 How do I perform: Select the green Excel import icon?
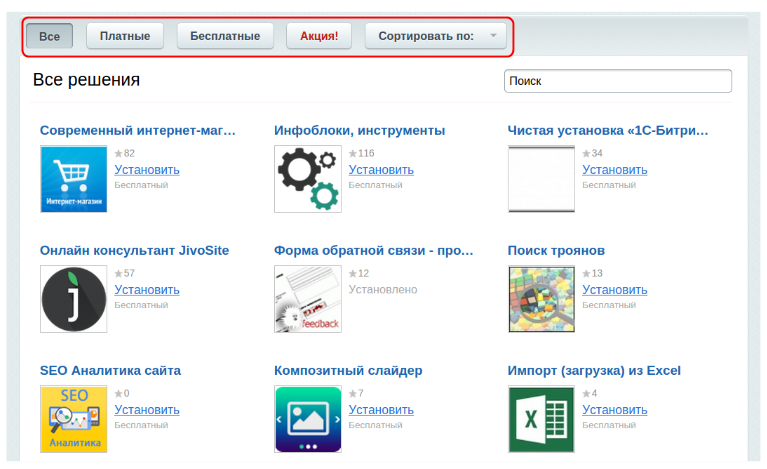point(541,419)
